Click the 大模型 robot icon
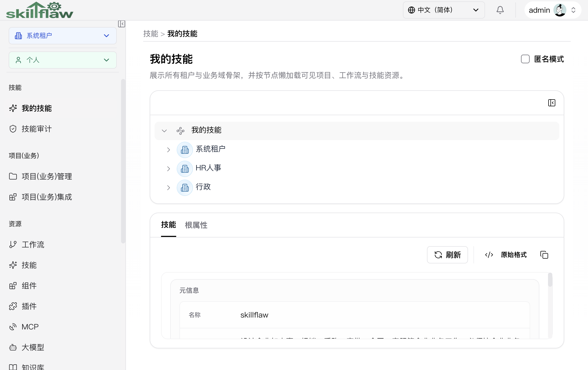The image size is (588, 370). coord(13,347)
